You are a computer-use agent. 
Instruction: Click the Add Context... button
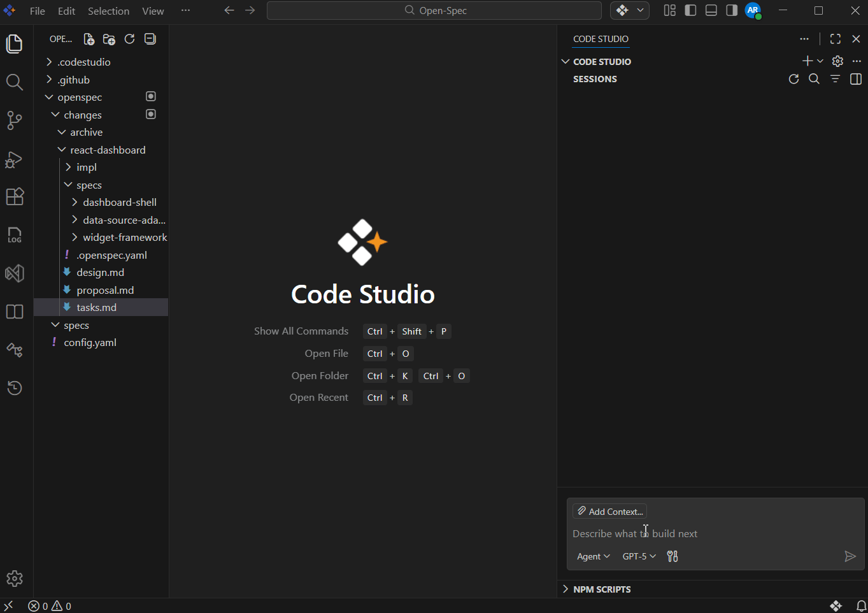point(609,511)
